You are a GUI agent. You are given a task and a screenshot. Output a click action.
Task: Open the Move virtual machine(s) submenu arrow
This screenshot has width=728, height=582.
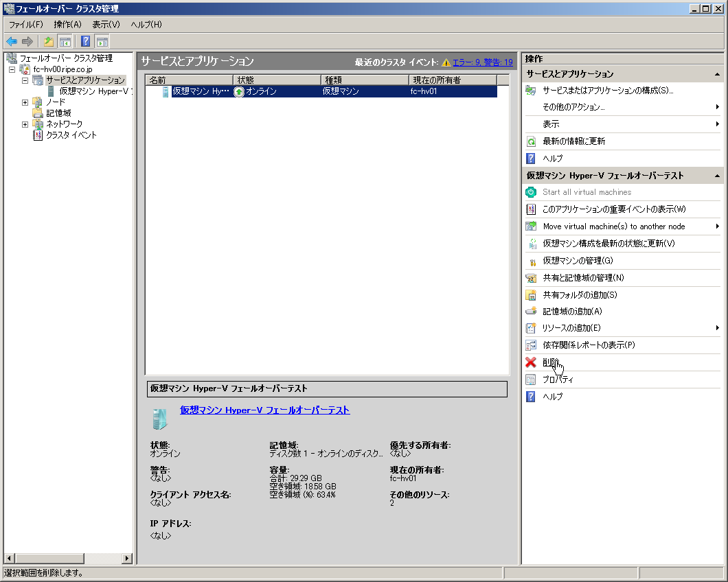point(717,226)
